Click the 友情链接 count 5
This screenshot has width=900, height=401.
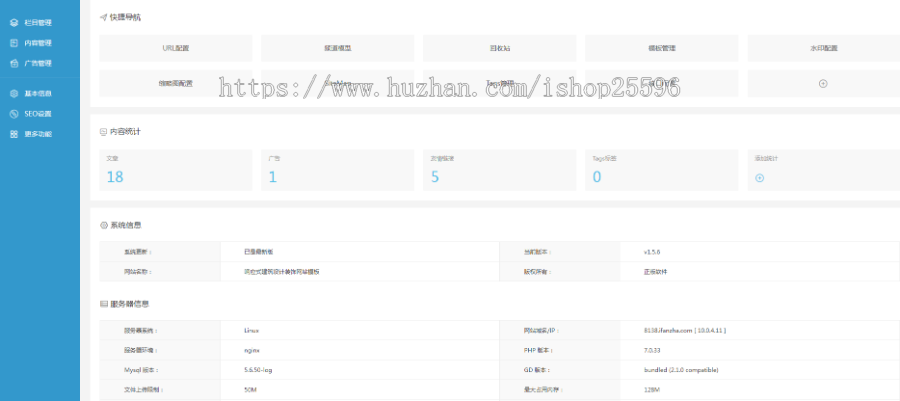click(x=435, y=177)
